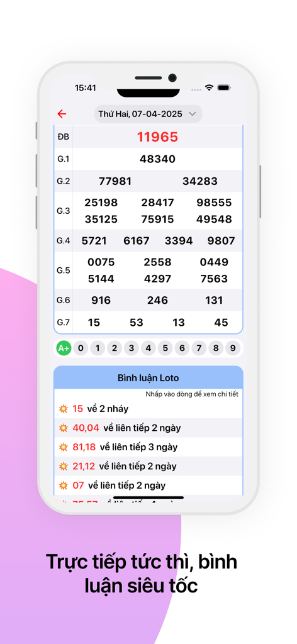This screenshot has height=644, width=297.
Task: Tap the G.4 number 9807
Action: [221, 241]
